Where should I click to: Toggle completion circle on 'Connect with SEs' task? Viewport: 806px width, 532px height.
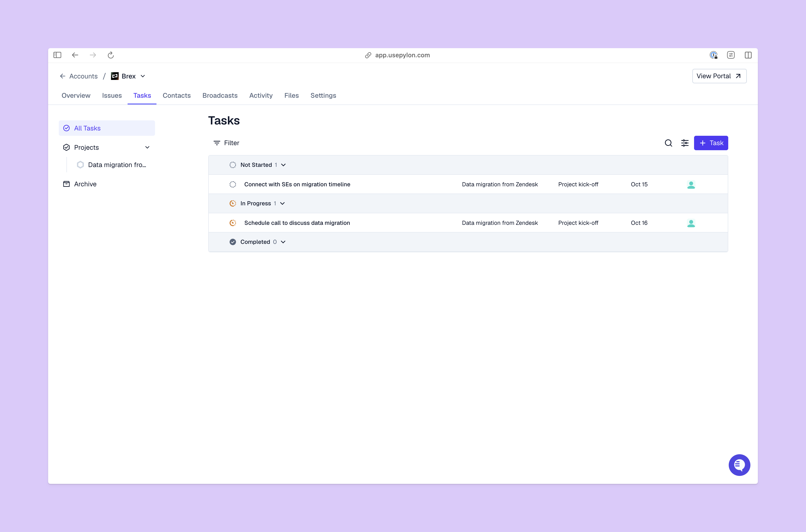click(x=233, y=184)
